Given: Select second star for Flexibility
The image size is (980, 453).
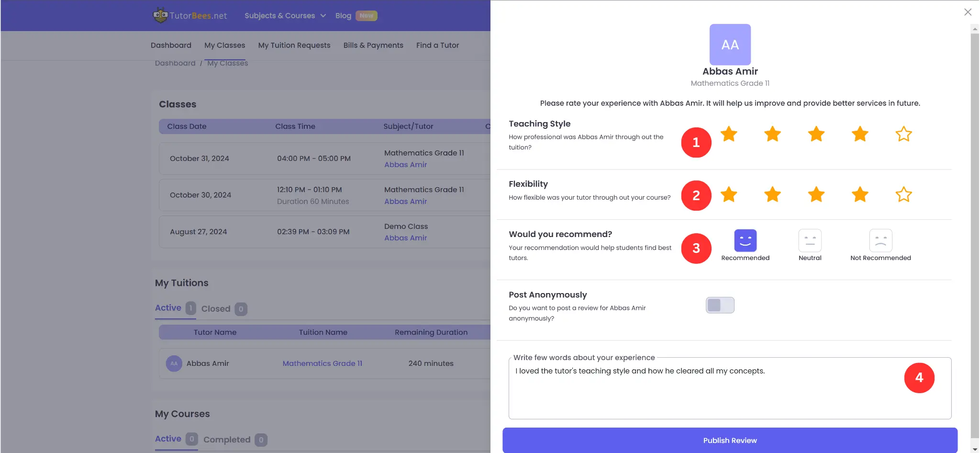Looking at the screenshot, I should click(772, 194).
